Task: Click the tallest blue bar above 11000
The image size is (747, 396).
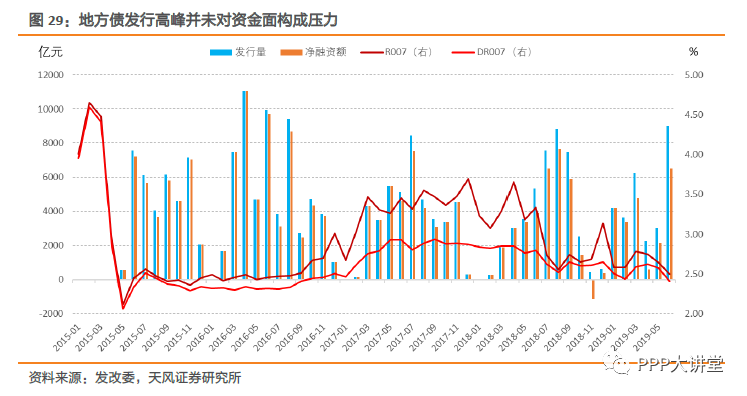Action: (244, 185)
